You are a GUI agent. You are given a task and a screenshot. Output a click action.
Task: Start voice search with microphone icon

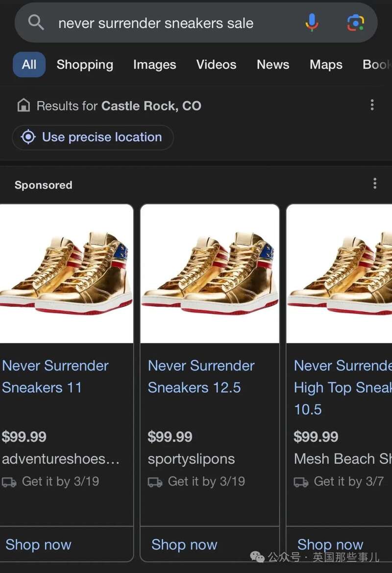[x=312, y=23]
